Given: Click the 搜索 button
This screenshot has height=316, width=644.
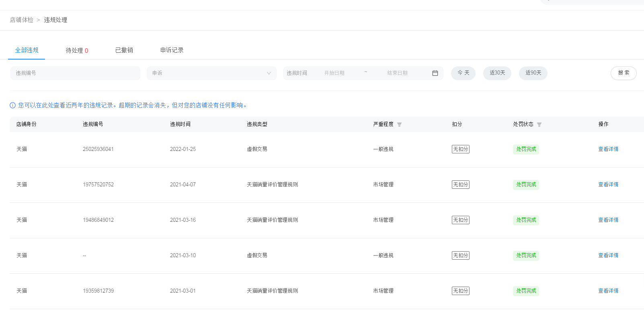Looking at the screenshot, I should click(x=623, y=73).
